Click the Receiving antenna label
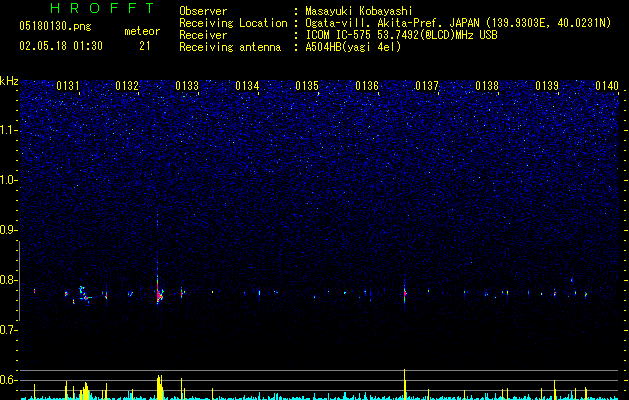Image resolution: width=629 pixels, height=400 pixels. click(230, 47)
